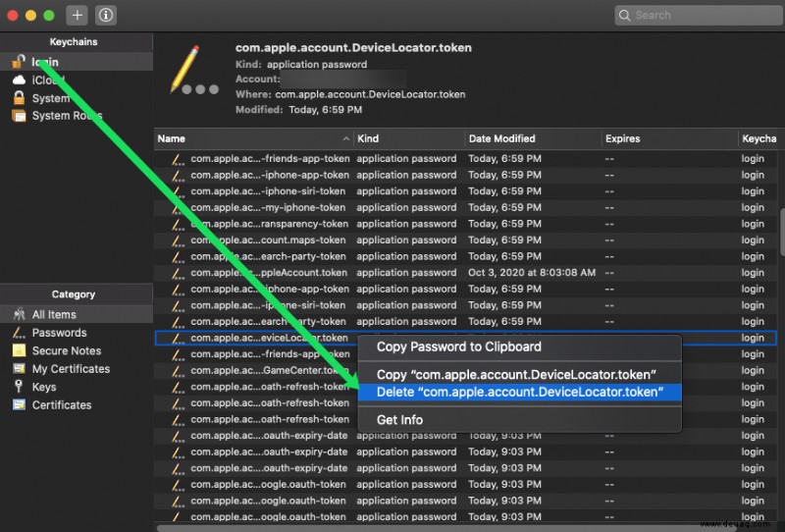
Task: Choose Delete "com.apple.account.DeviceLocator.token" menu item
Action: click(x=520, y=393)
